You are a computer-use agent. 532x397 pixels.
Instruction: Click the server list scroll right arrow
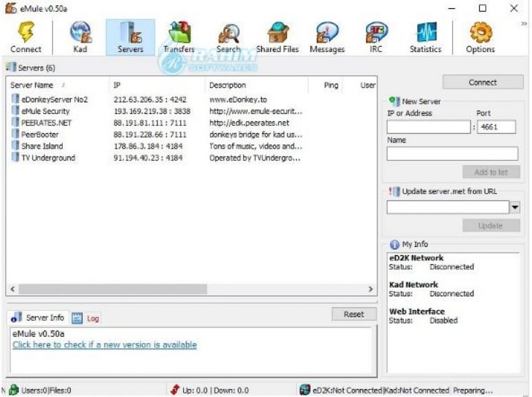point(371,289)
